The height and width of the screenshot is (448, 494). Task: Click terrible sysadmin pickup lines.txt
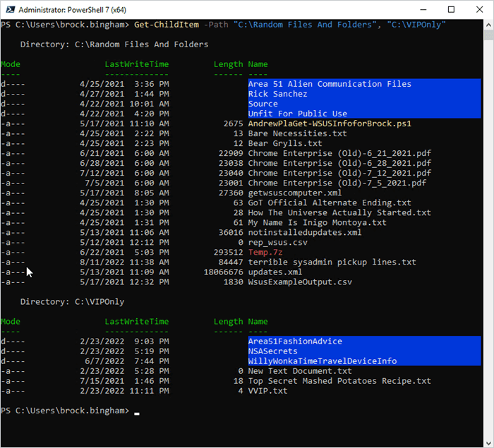[332, 262]
